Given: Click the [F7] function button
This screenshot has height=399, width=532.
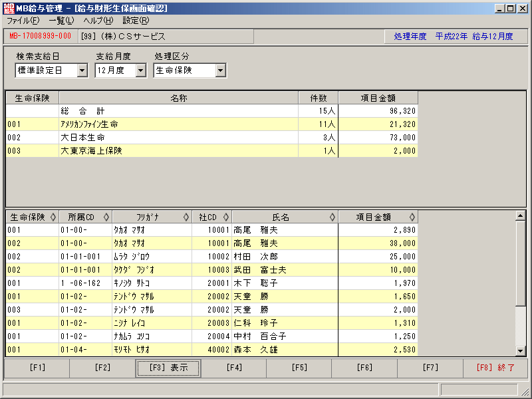Looking at the screenshot, I should pos(430,368).
